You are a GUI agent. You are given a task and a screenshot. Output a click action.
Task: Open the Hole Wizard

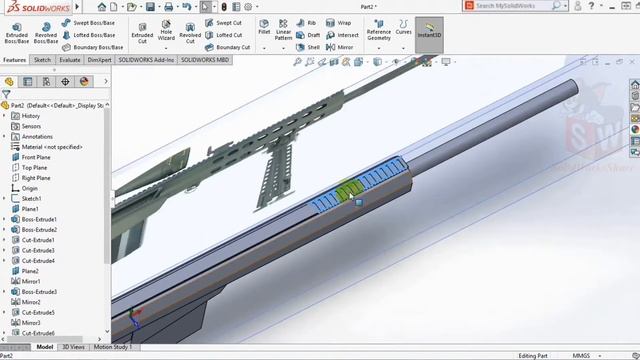166,31
